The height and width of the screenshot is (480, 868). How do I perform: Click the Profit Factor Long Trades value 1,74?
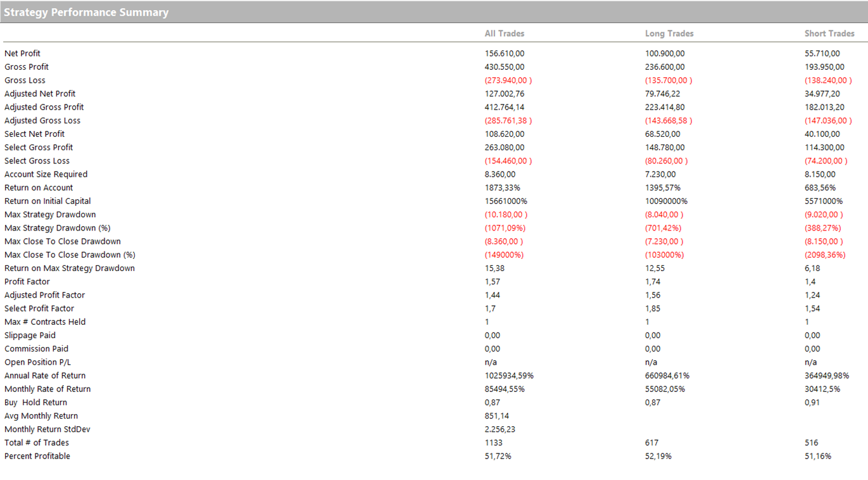click(x=653, y=282)
